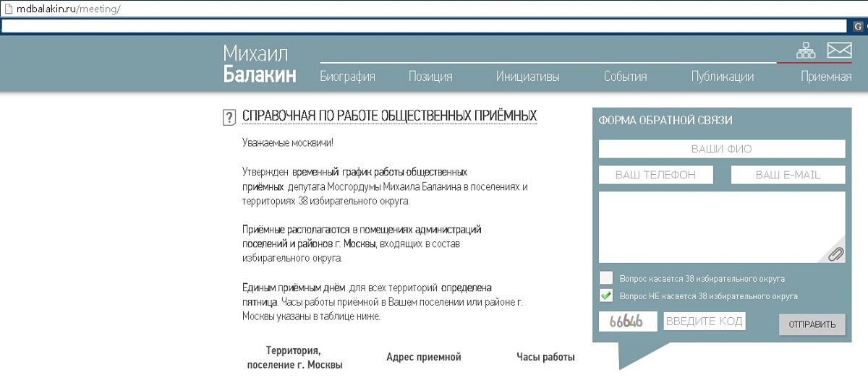The height and width of the screenshot is (380, 868).
Task: Click the captcha image 66646
Action: point(626,321)
